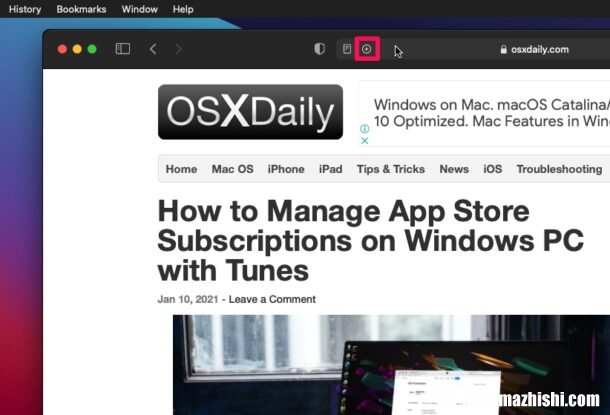
Task: Open the iPhone section
Action: 286,169
